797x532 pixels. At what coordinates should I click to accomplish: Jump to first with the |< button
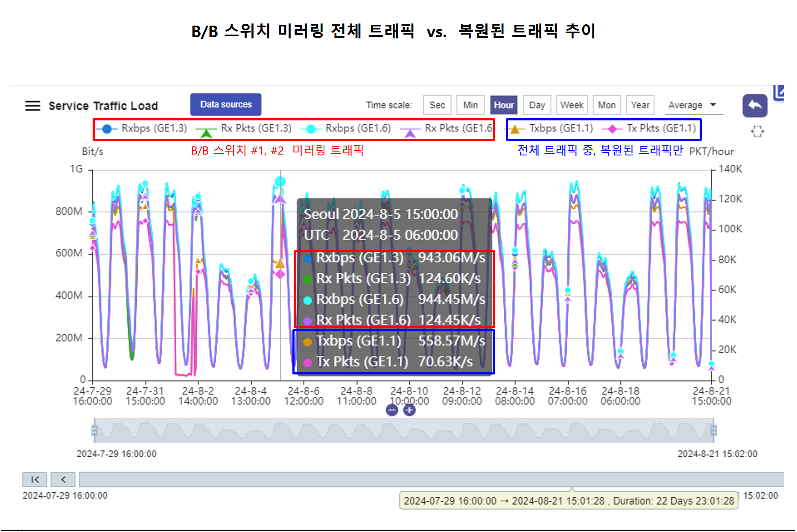[35, 479]
